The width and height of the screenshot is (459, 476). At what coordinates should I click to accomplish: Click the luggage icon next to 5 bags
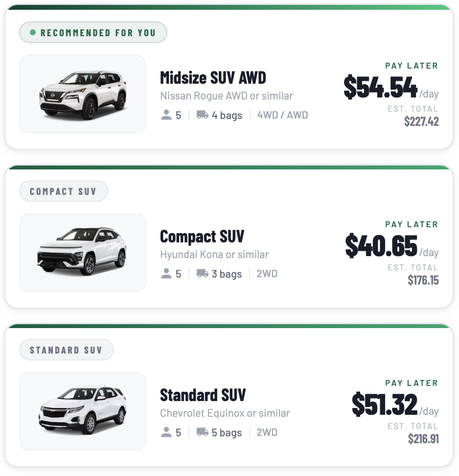click(x=202, y=432)
